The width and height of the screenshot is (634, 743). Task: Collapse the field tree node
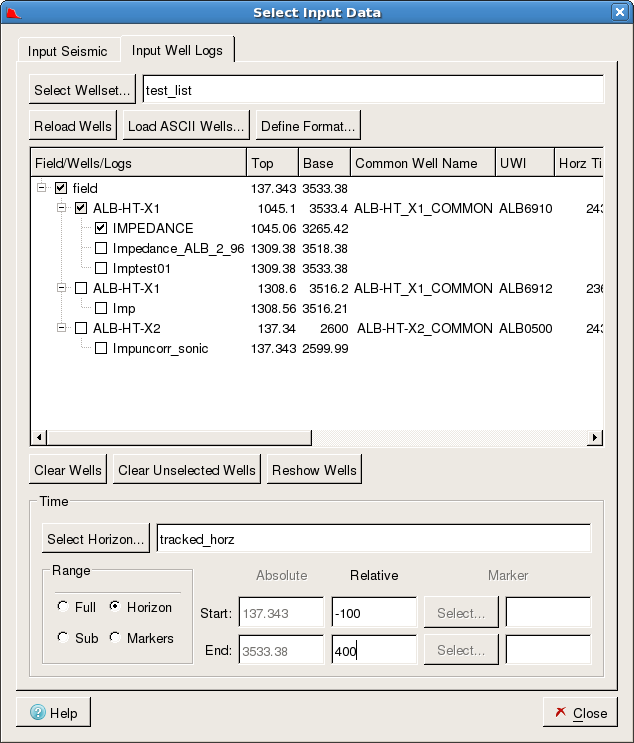tap(41, 187)
